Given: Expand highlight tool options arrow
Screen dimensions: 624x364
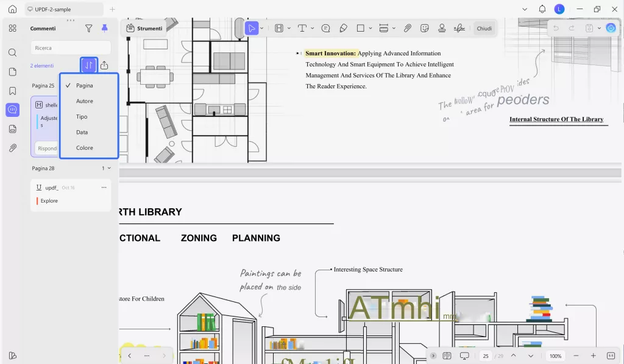Looking at the screenshot, I should click(x=289, y=28).
